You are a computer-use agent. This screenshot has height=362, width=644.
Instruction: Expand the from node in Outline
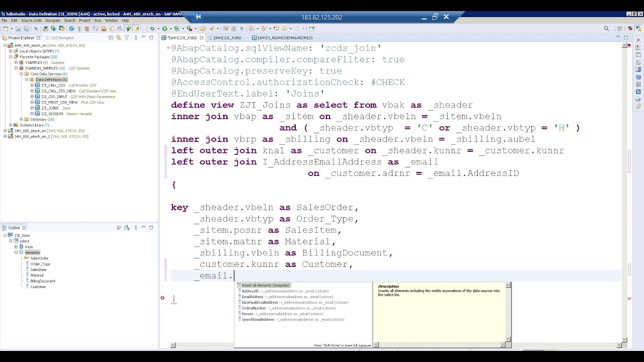(16, 247)
